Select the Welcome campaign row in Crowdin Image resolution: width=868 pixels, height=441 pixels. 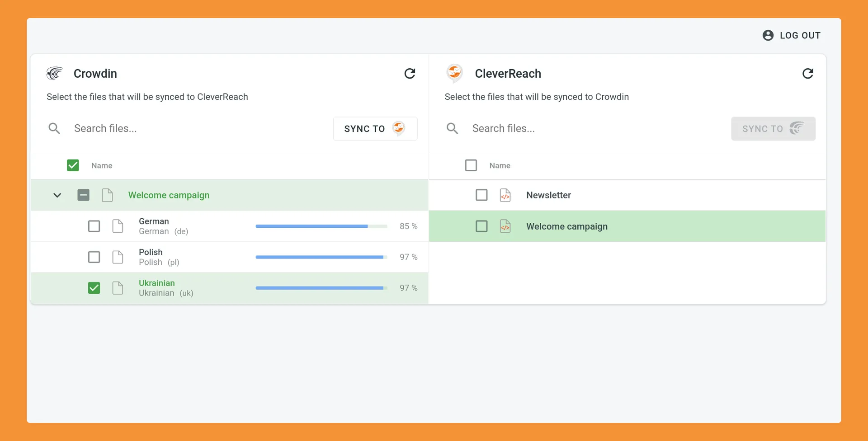point(230,195)
